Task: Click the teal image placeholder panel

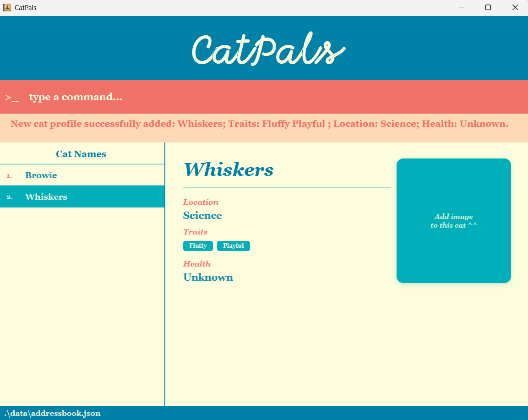Action: [x=453, y=221]
